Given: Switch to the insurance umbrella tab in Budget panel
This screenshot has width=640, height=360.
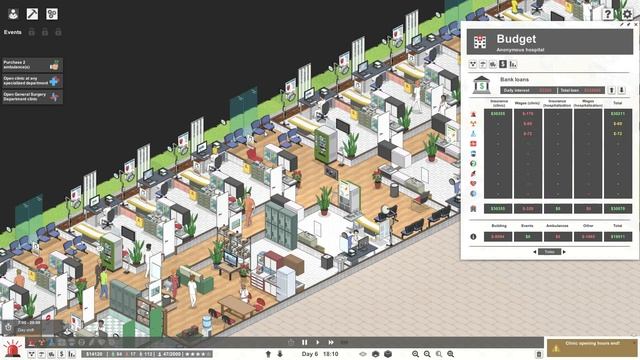Looking at the screenshot, I should (x=483, y=64).
